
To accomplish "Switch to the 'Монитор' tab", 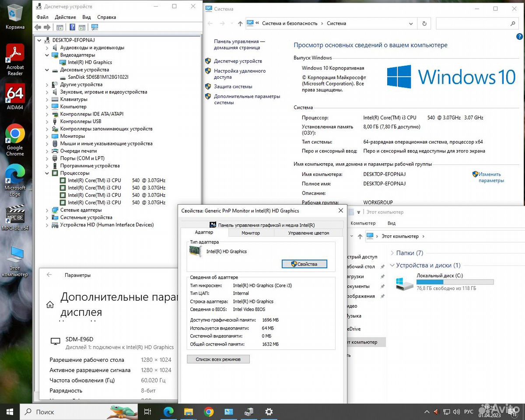I will pos(251,233).
